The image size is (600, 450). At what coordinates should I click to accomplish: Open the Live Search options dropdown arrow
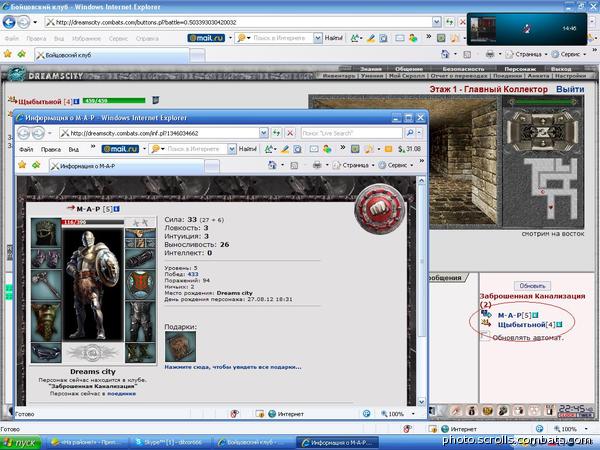pos(419,133)
